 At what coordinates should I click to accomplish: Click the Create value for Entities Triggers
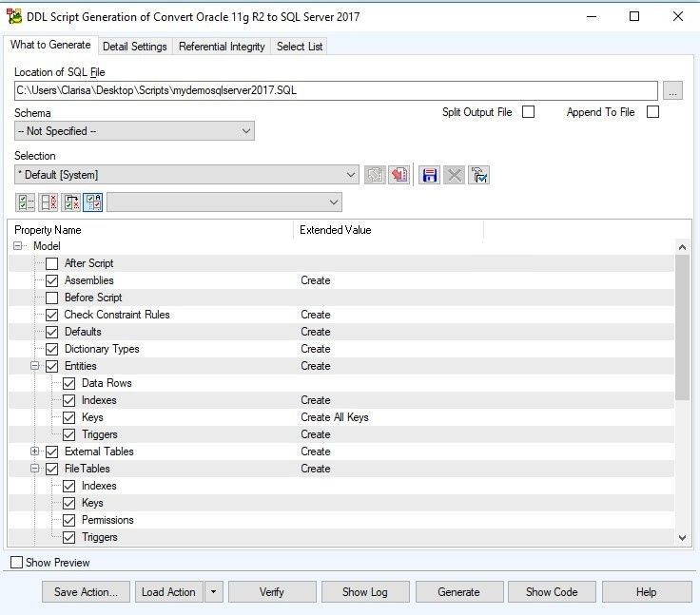[316, 434]
